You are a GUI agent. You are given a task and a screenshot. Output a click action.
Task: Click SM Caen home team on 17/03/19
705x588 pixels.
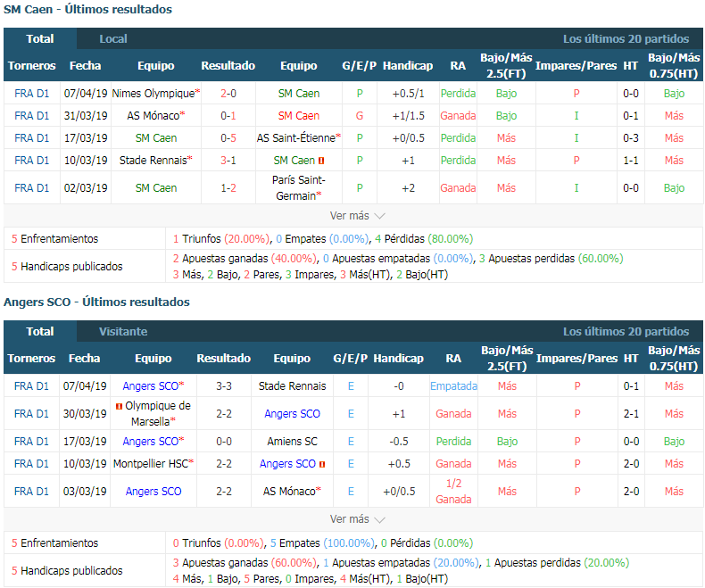click(156, 138)
